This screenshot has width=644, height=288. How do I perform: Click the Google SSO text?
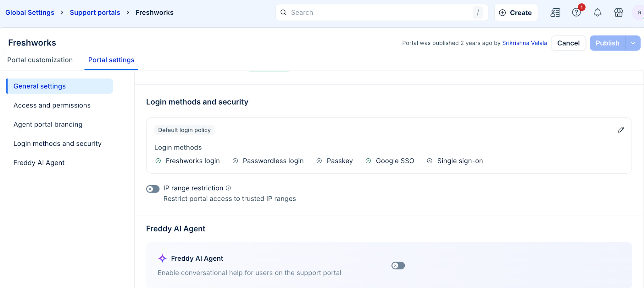pyautogui.click(x=395, y=161)
